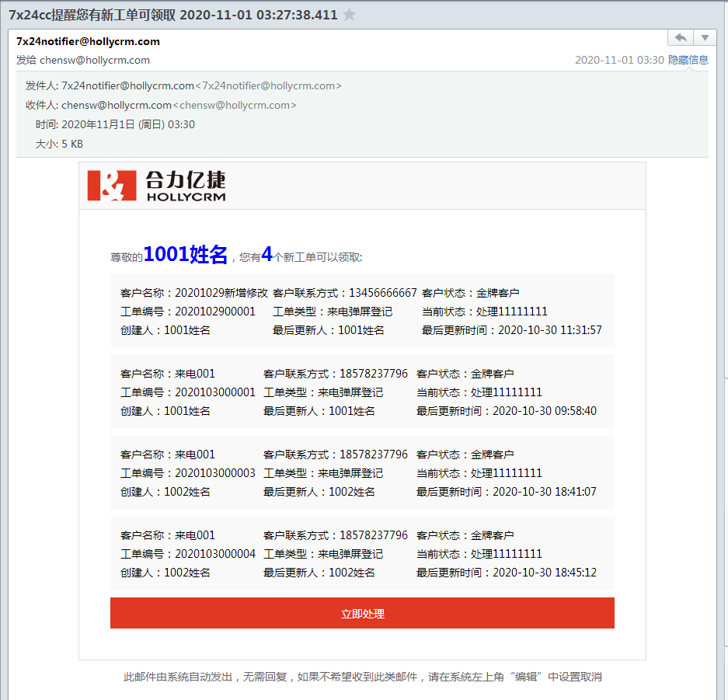Select recipient address in the 收件人 row

(117, 105)
